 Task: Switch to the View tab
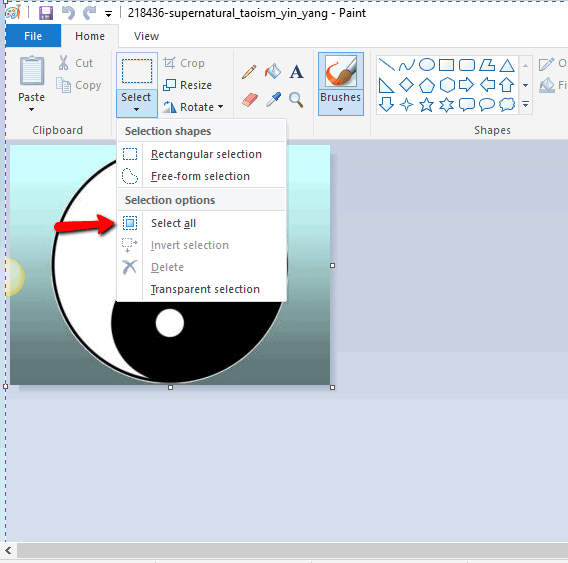[146, 36]
